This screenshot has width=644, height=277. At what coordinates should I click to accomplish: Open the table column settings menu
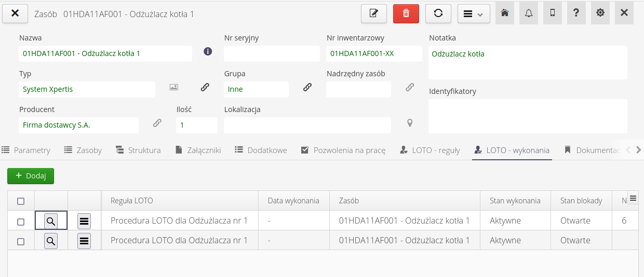point(633,198)
